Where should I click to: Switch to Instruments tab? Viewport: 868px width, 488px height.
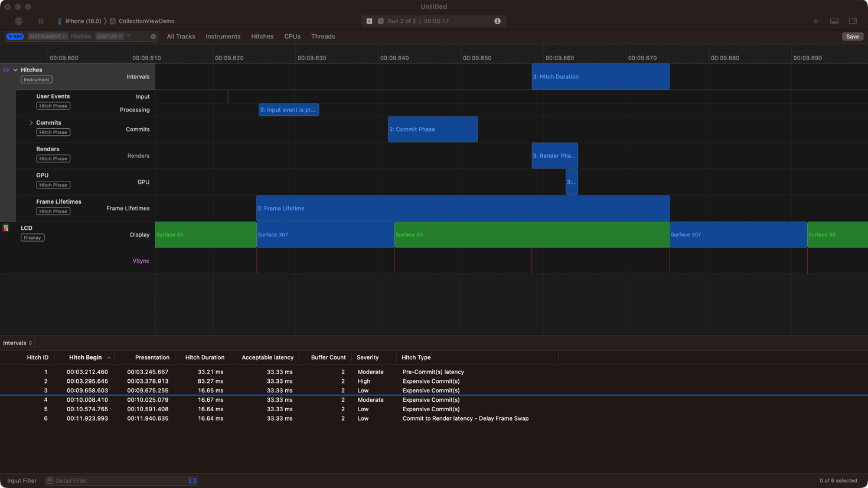(223, 37)
